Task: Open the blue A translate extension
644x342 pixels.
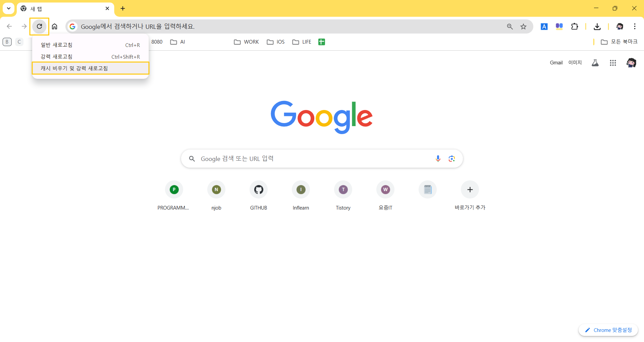Action: point(544,26)
